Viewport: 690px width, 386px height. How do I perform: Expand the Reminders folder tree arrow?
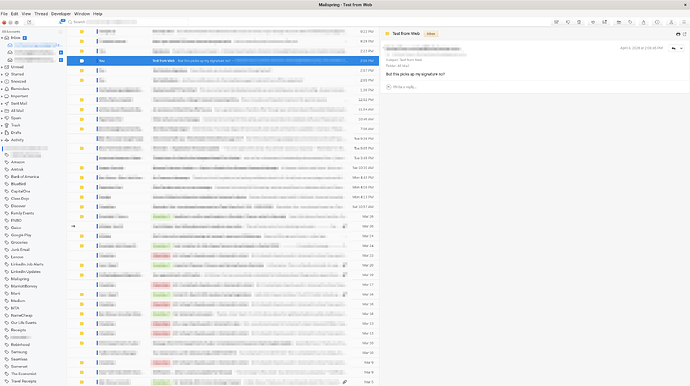coord(2,89)
